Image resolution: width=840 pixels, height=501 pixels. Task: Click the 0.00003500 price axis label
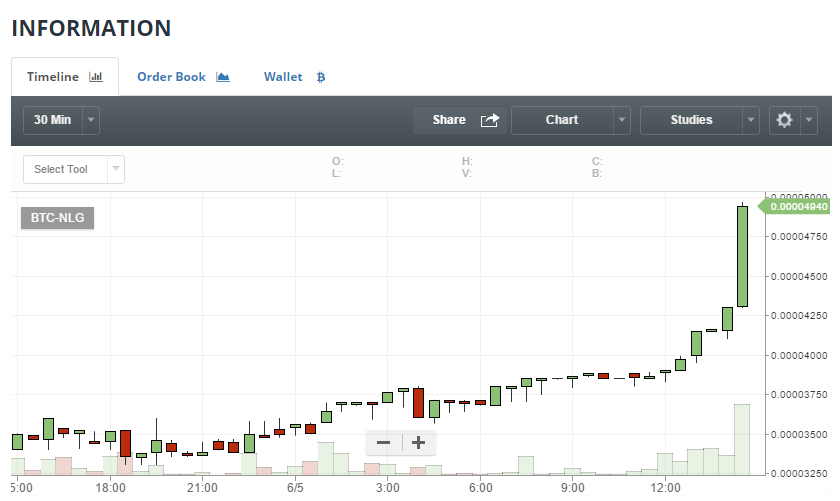tap(799, 435)
